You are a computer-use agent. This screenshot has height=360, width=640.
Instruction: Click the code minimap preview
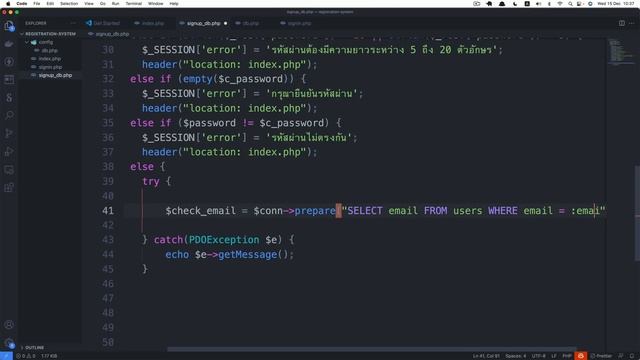point(620,52)
